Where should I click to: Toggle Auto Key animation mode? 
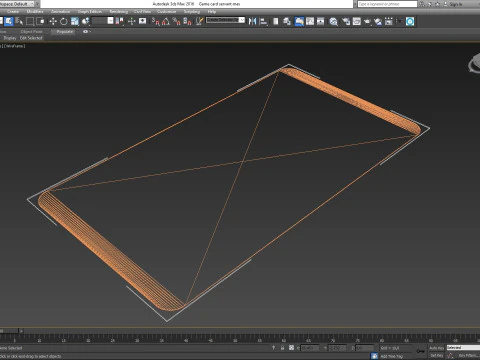click(x=436, y=348)
